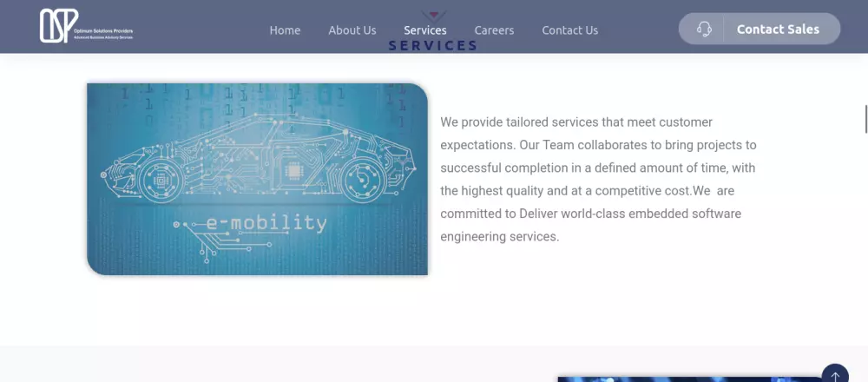Click the rear wheel of the circuit car
The width and height of the screenshot is (868, 382).
(363, 178)
